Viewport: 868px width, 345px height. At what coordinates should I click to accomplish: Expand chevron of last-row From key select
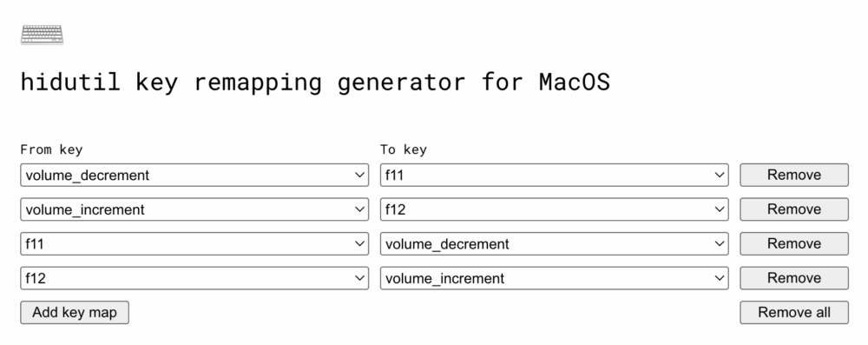(359, 278)
